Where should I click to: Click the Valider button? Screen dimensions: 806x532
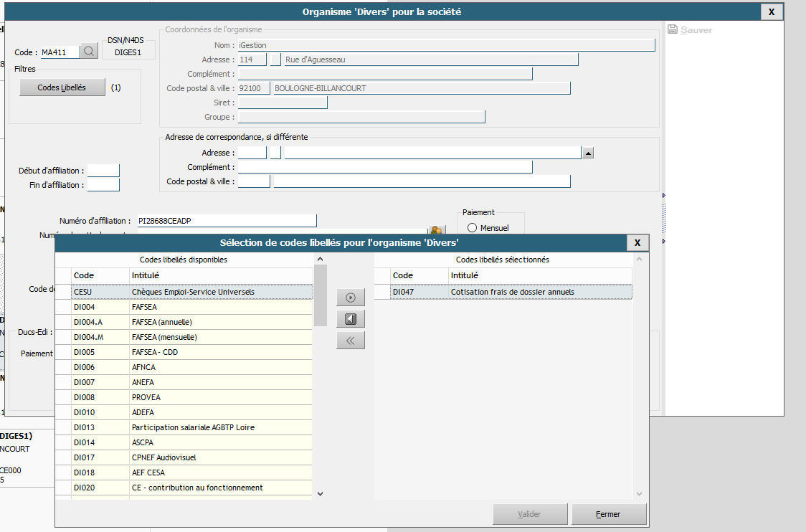pyautogui.click(x=529, y=514)
